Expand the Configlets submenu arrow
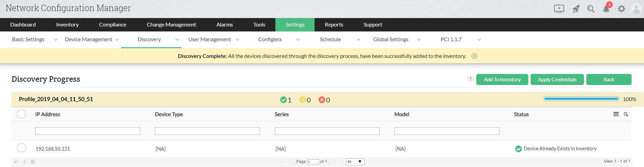 (298, 39)
